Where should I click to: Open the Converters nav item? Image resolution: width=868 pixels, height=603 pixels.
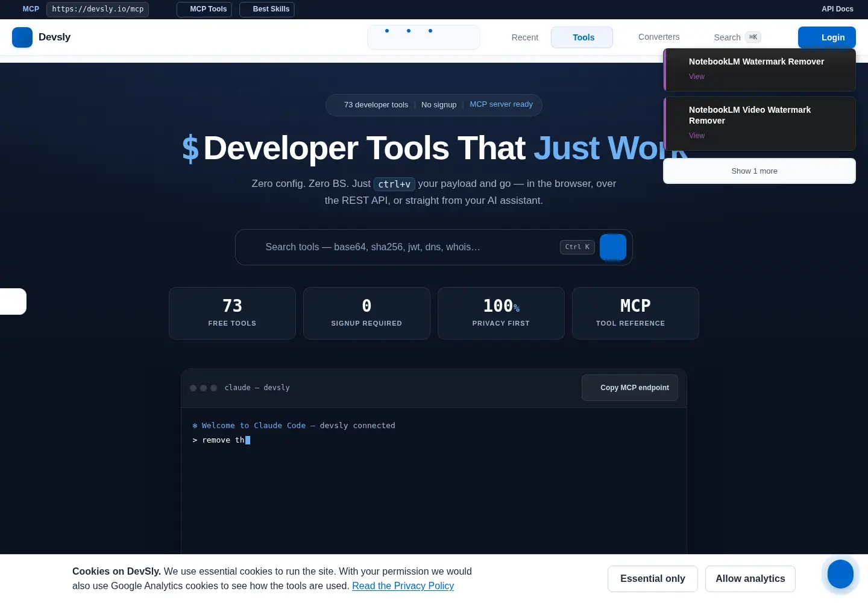[659, 37]
